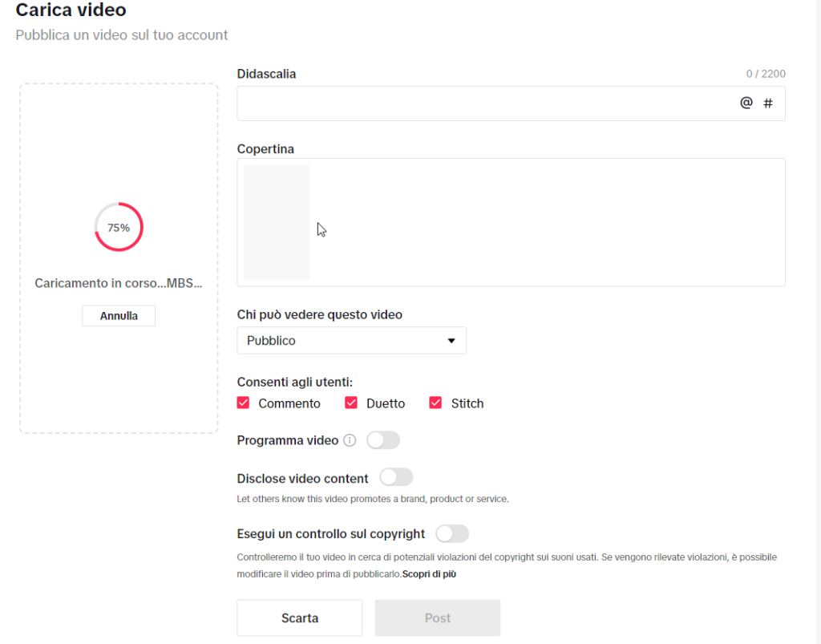
Task: Click the 0 / 2200 character counter
Action: pos(766,74)
